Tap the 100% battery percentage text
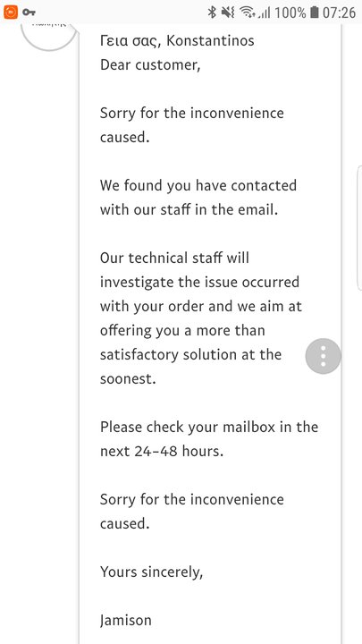Screen dimensions: 362x644 pos(290,13)
